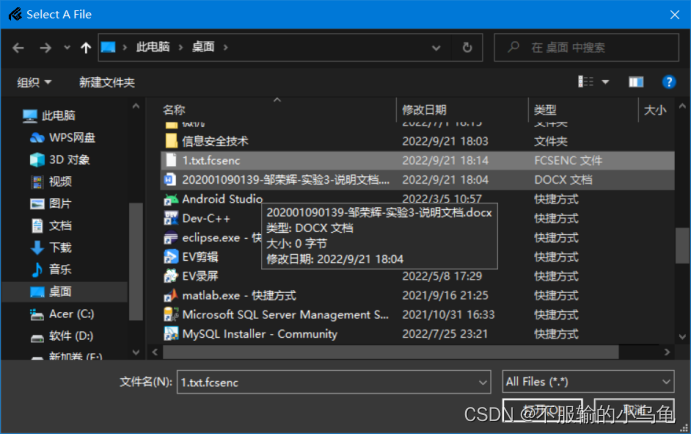Open 视频 folder in the sidebar
The width and height of the screenshot is (692, 434).
[x=51, y=181]
